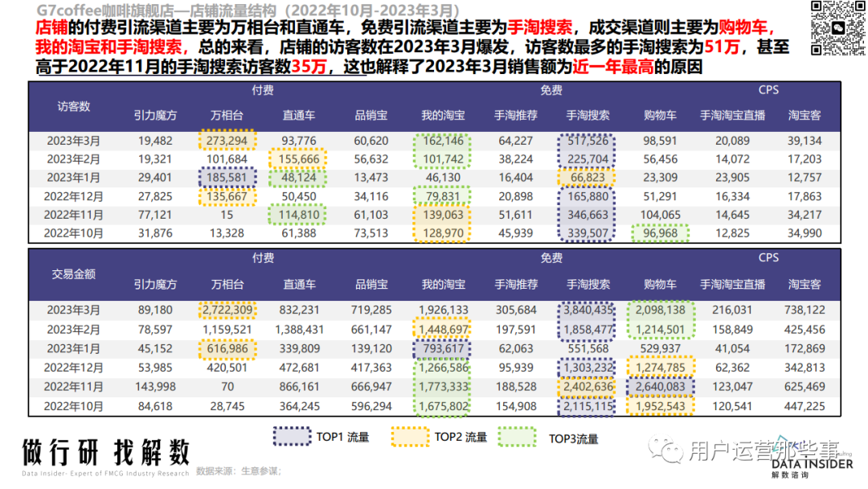Select the cell 1,274,785
This screenshot has width=868, height=489.
[660, 368]
